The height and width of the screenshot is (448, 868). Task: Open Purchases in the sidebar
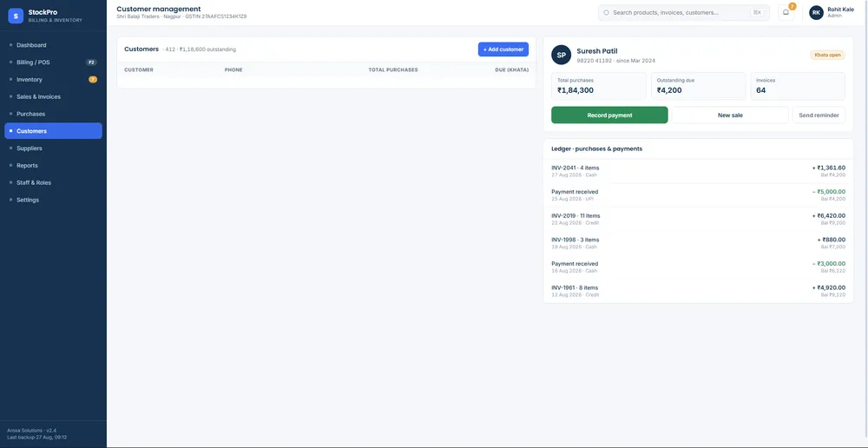(53, 114)
